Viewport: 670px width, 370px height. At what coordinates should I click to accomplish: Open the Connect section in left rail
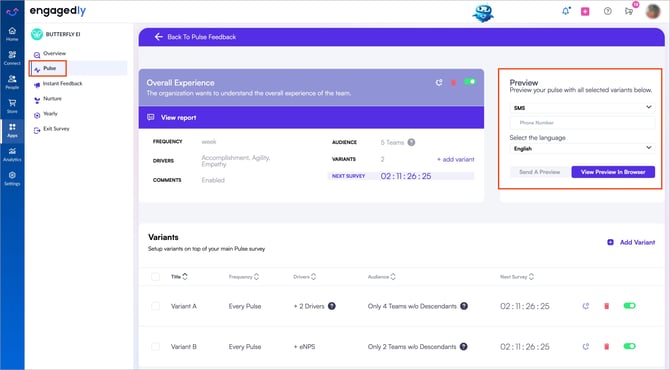click(12, 58)
